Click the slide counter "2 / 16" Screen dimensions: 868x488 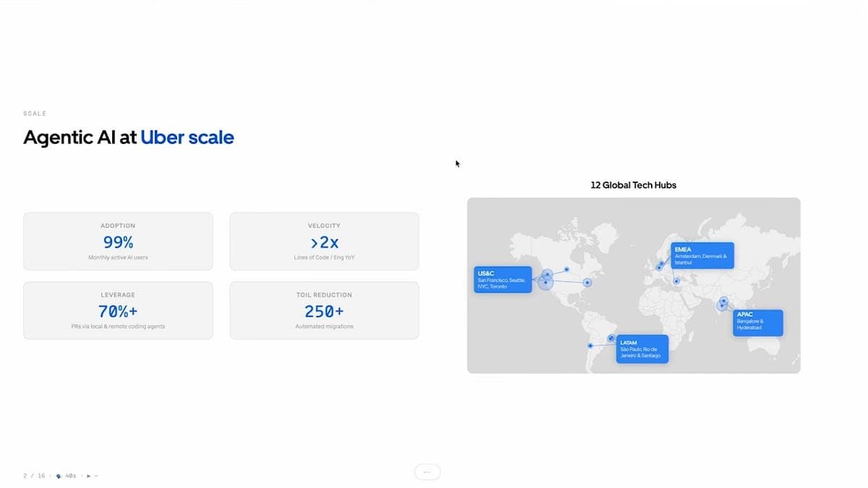click(34, 476)
